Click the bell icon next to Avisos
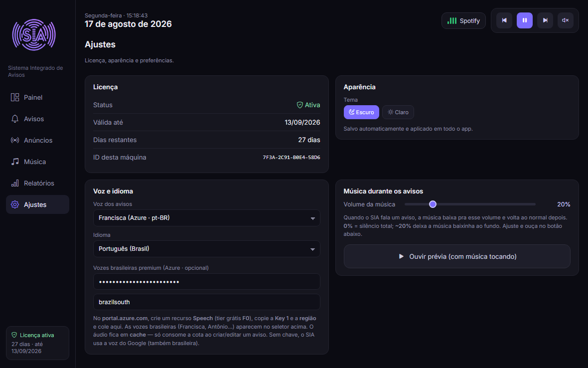The height and width of the screenshot is (368, 588). coord(15,119)
